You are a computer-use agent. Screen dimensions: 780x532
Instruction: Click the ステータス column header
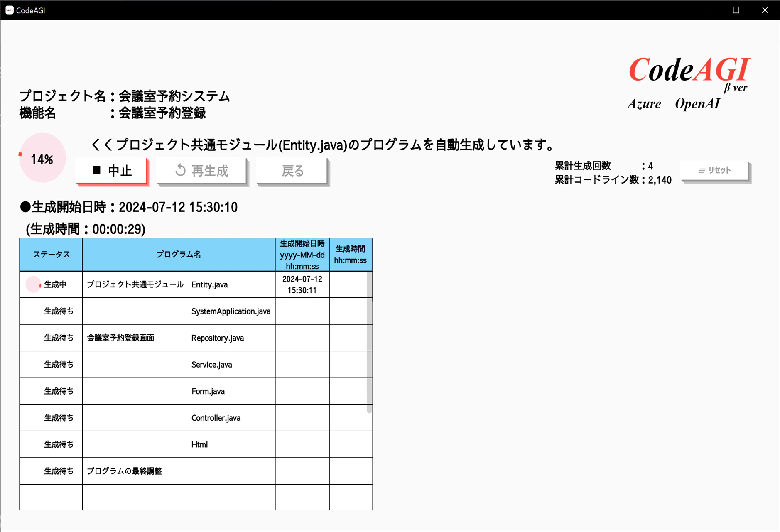pyautogui.click(x=51, y=255)
